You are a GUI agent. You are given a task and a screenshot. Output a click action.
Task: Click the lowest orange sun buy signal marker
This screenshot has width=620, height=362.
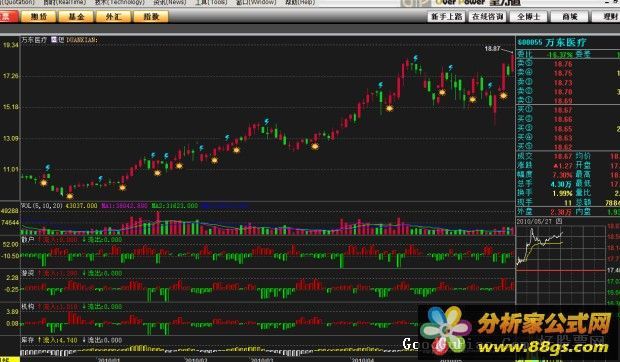(x=70, y=196)
